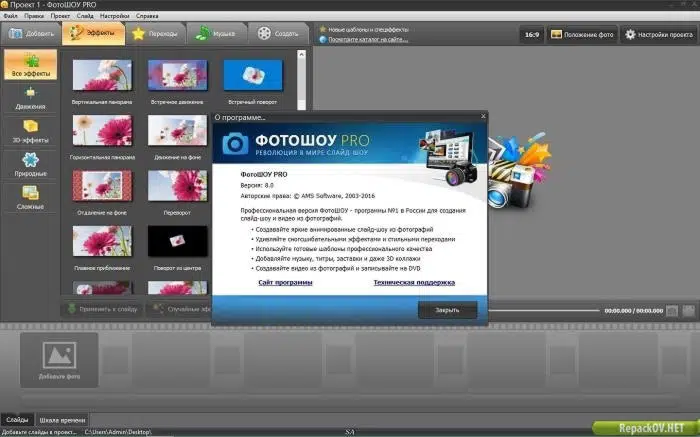Switch to the Переходы tab
Viewport: 700px width, 437px height.
point(155,33)
